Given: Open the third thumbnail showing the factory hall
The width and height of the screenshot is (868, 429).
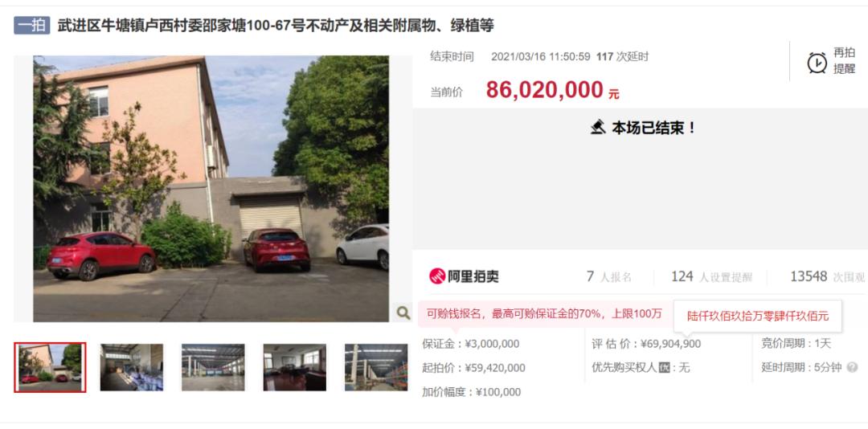Looking at the screenshot, I should (x=213, y=368).
